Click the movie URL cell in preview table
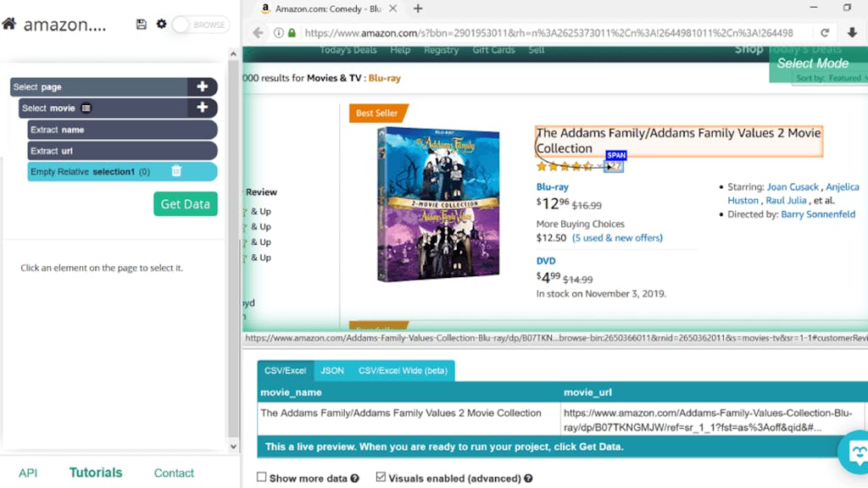 coord(711,419)
